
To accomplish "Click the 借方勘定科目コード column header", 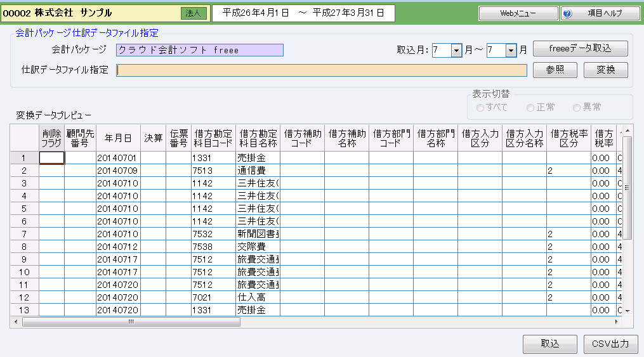I will (213, 138).
